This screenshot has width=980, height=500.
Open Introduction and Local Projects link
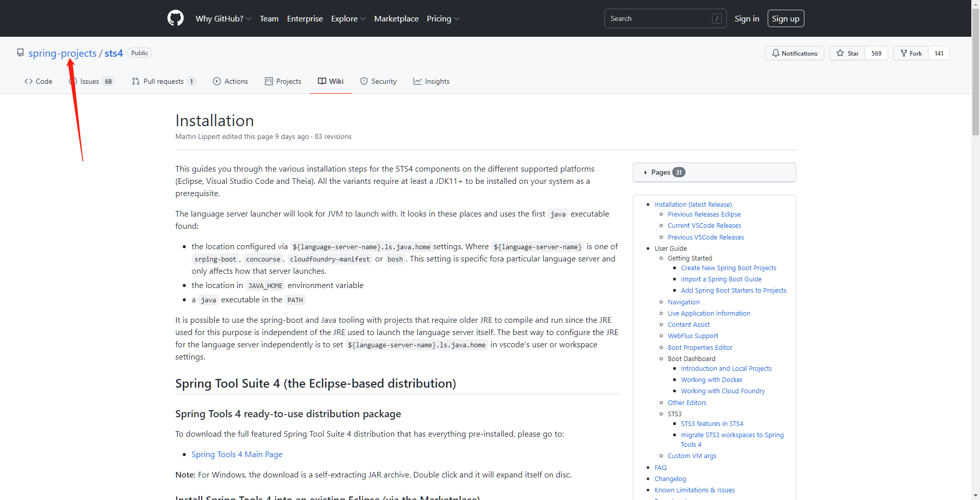coord(726,368)
